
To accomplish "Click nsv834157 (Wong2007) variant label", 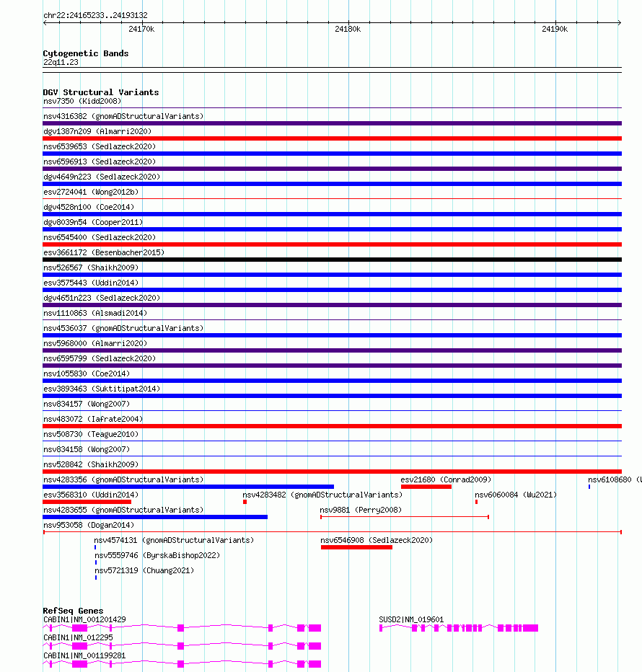I will click(x=87, y=404).
